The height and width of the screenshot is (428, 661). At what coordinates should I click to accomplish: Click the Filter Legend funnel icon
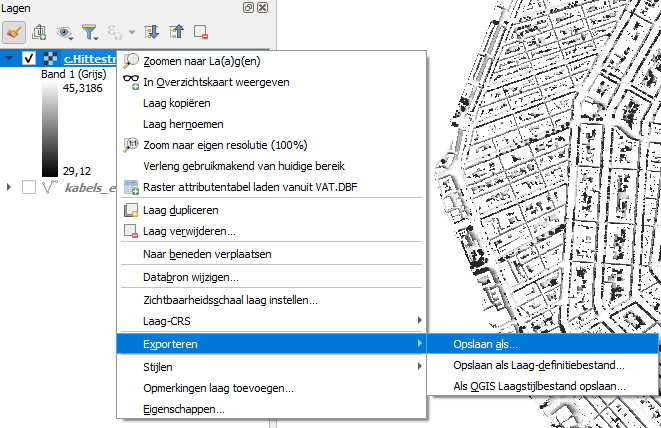90,32
